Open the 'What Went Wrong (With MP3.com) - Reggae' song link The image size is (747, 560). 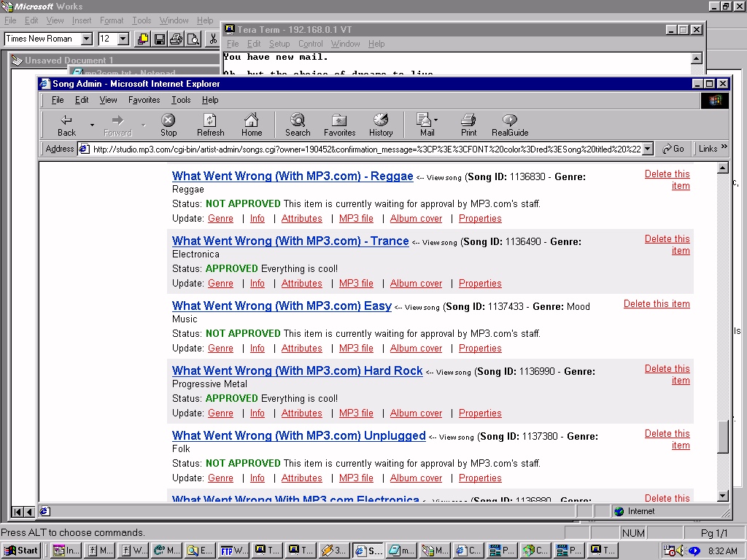click(x=293, y=176)
